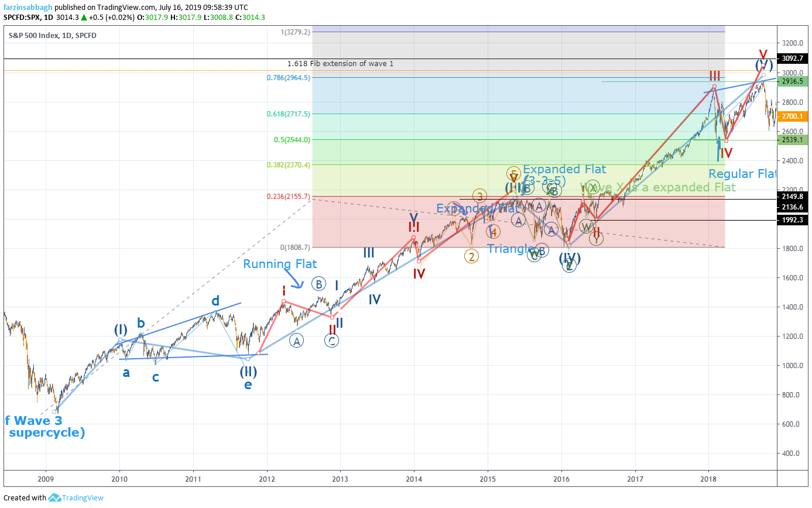Click the lowercase b wave label
Screen dimensions: 812x508
pos(141,322)
